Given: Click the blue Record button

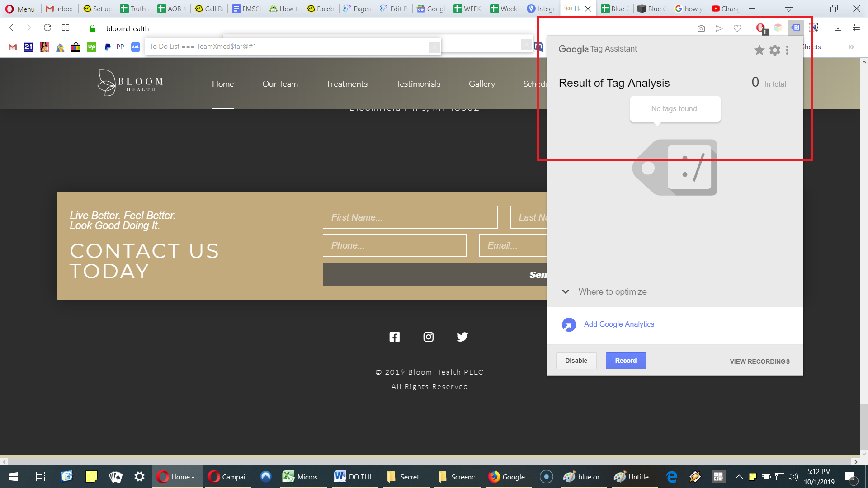Looking at the screenshot, I should pyautogui.click(x=626, y=361).
